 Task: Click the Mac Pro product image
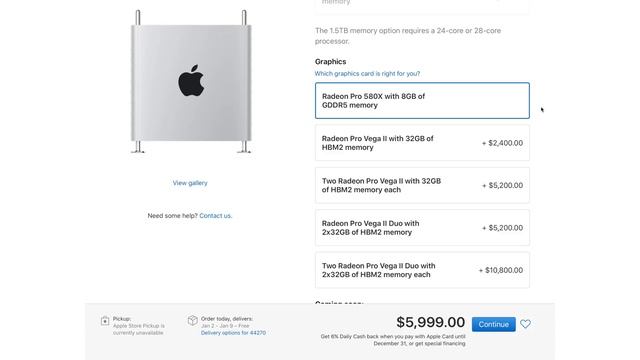191,82
